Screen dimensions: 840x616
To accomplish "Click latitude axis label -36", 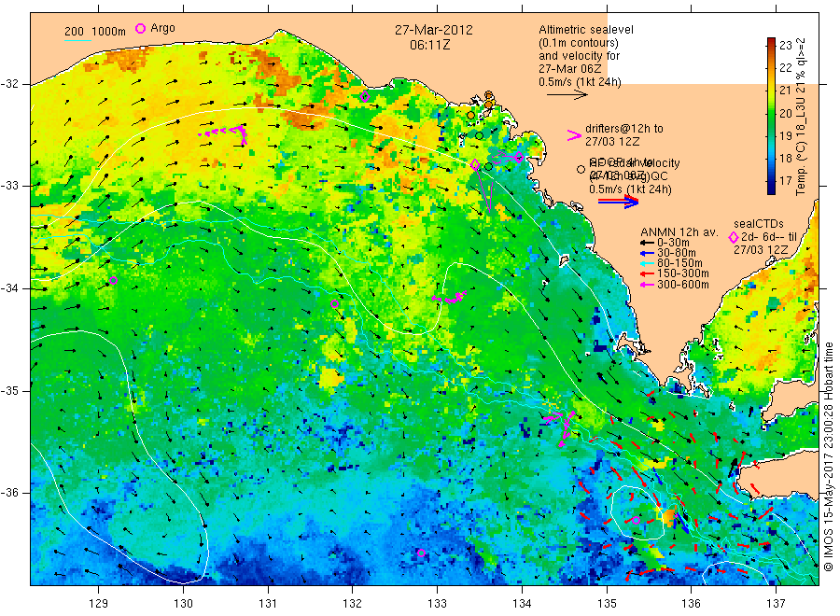I will (x=10, y=493).
